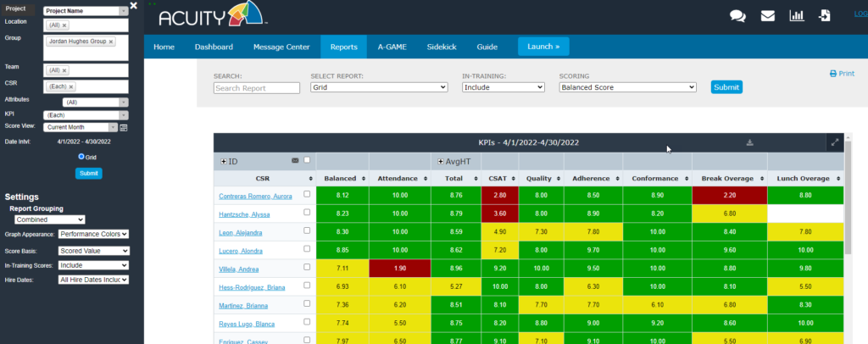Click the logout door icon in header
Image resolution: width=868 pixels, height=344 pixels.
825,15
